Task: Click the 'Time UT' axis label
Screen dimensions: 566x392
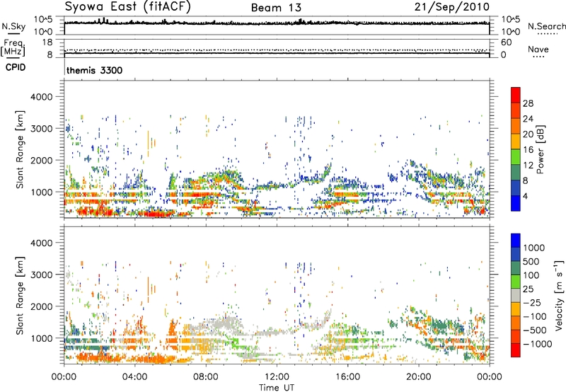Action: pos(277,388)
